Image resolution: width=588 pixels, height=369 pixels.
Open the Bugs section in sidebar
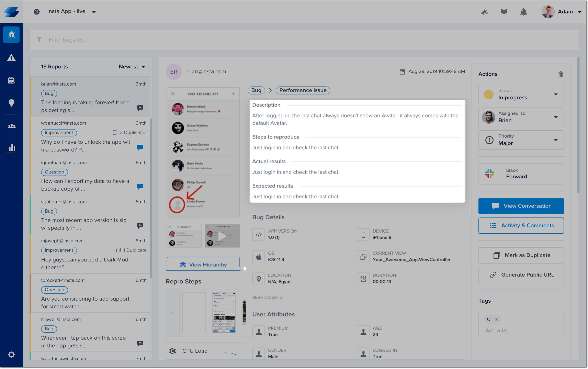[11, 35]
